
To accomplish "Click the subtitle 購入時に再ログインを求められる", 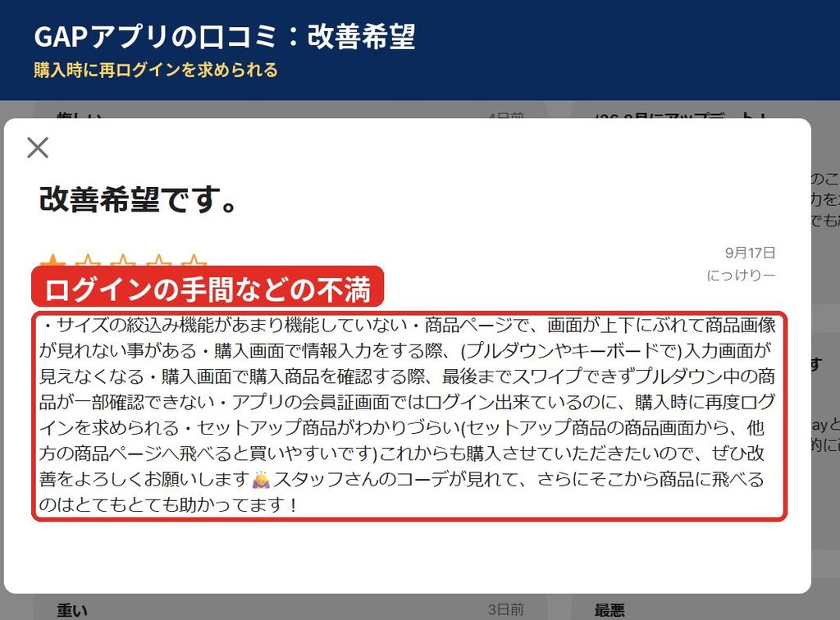I will (156, 71).
